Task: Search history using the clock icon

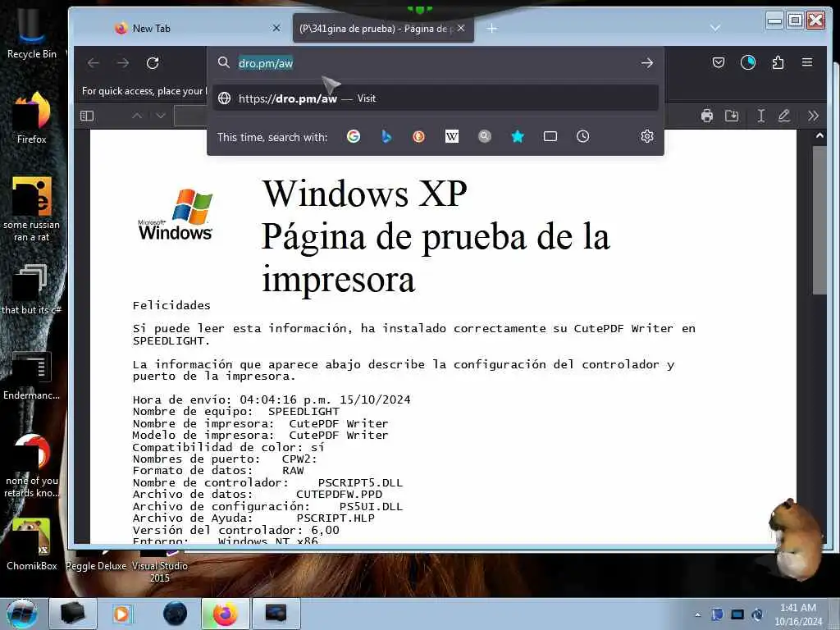Action: click(x=583, y=137)
